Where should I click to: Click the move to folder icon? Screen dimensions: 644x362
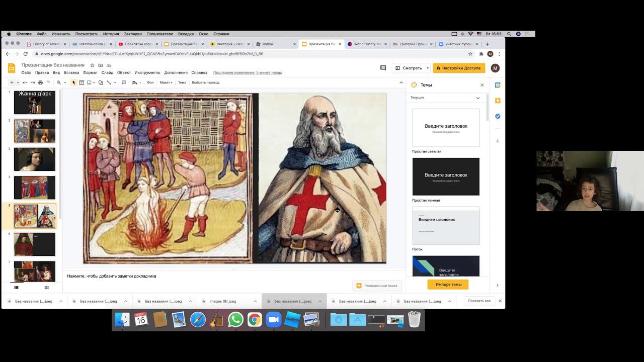[101, 65]
